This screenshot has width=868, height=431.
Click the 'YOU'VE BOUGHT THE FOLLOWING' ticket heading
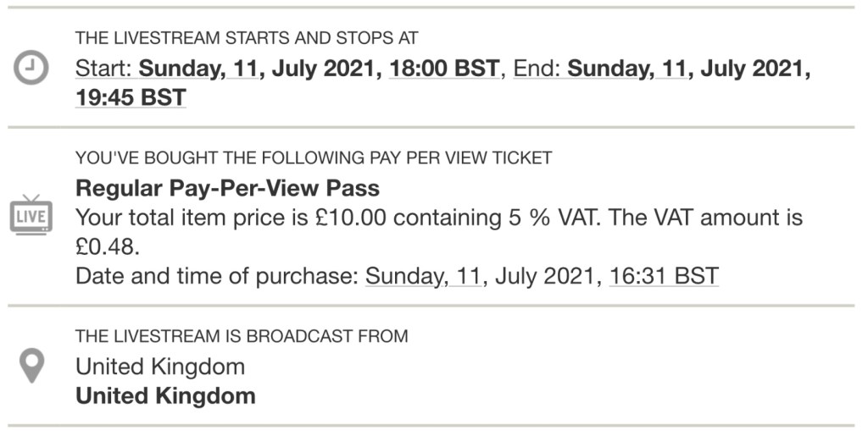click(x=314, y=157)
